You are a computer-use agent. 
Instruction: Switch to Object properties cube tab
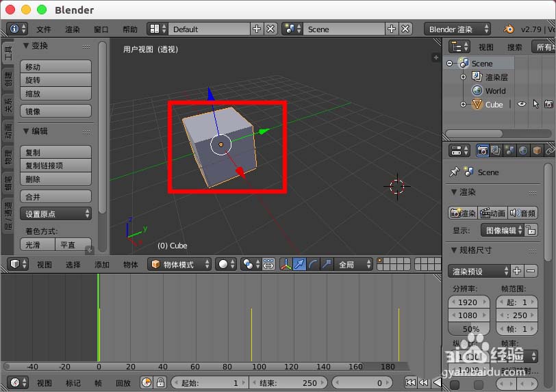(x=537, y=151)
